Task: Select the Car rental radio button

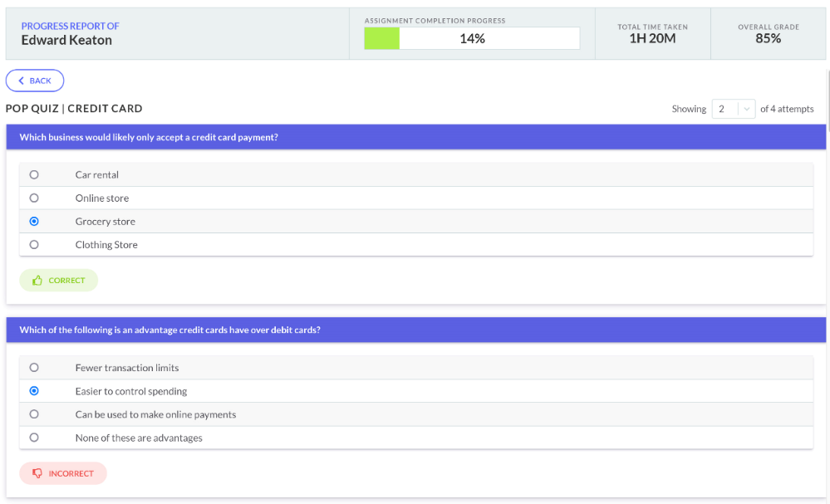Action: [x=34, y=174]
